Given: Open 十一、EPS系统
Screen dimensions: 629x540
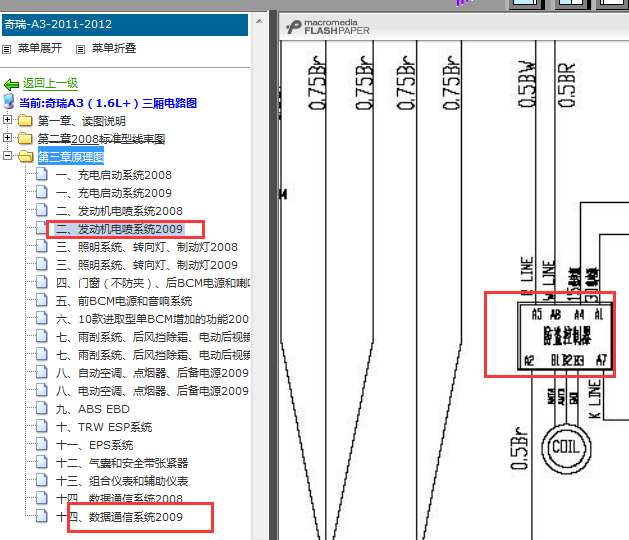Looking at the screenshot, I should (x=94, y=445).
